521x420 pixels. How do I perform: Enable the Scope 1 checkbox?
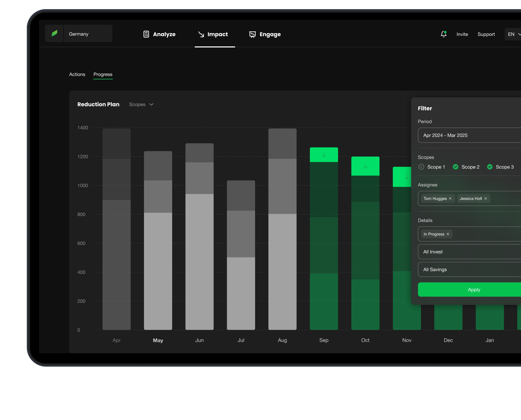421,167
